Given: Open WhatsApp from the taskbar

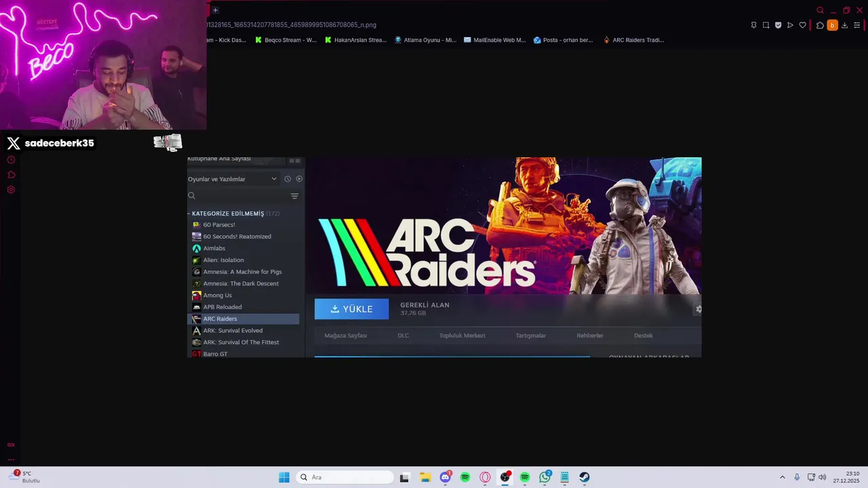Looking at the screenshot, I should coord(545,477).
